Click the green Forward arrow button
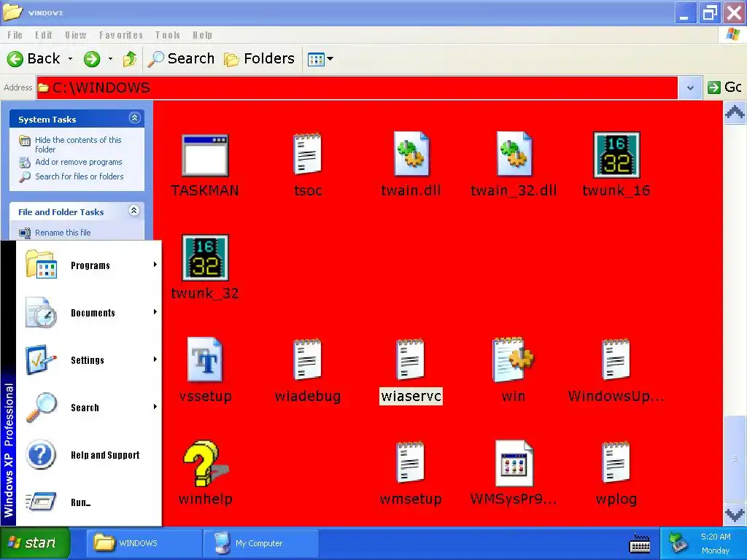Screen dimensions: 747x560 coord(92,59)
